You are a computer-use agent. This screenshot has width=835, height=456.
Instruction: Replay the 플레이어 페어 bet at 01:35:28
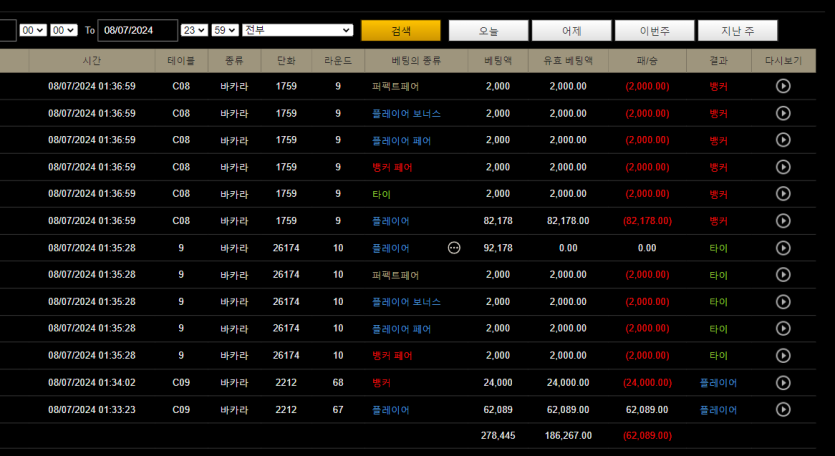pyautogui.click(x=783, y=328)
